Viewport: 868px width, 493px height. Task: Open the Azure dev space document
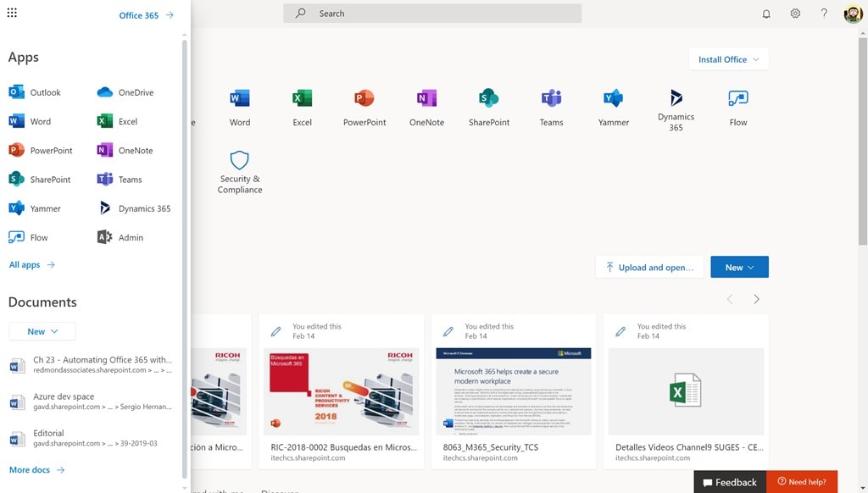[x=92, y=402]
